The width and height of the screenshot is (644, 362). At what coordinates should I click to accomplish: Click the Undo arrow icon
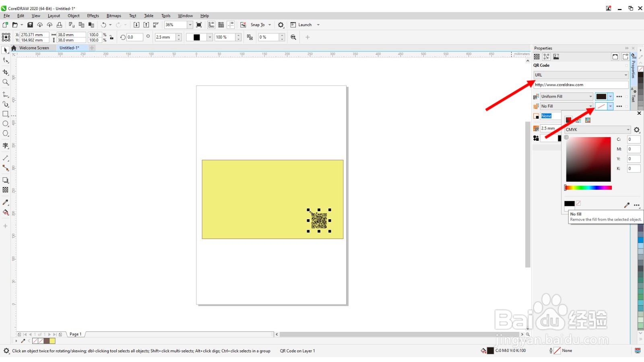(x=103, y=25)
